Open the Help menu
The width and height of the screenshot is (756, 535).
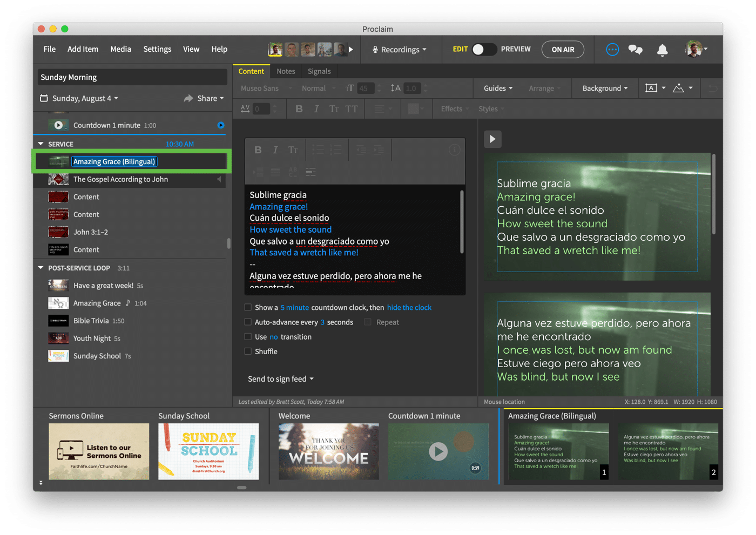pyautogui.click(x=219, y=49)
